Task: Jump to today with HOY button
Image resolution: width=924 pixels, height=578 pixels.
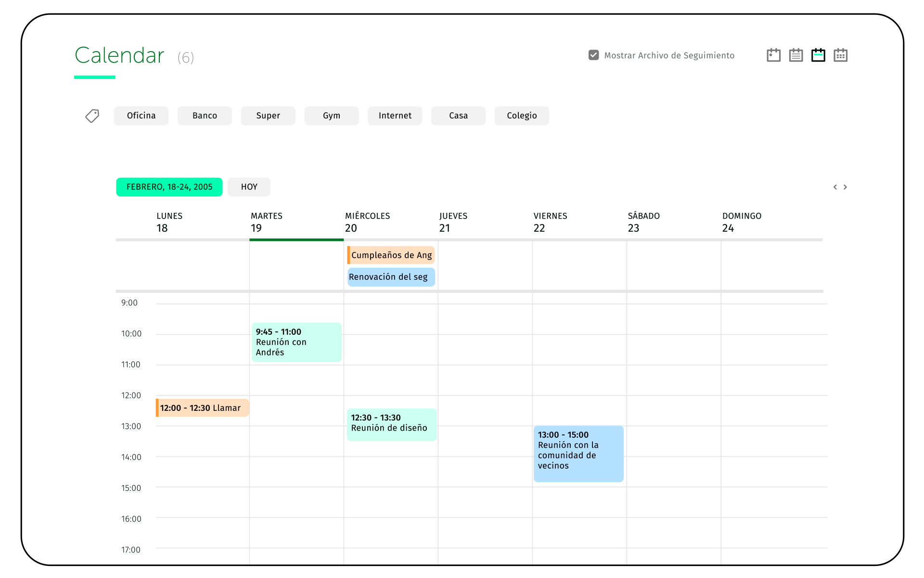Action: [x=249, y=187]
